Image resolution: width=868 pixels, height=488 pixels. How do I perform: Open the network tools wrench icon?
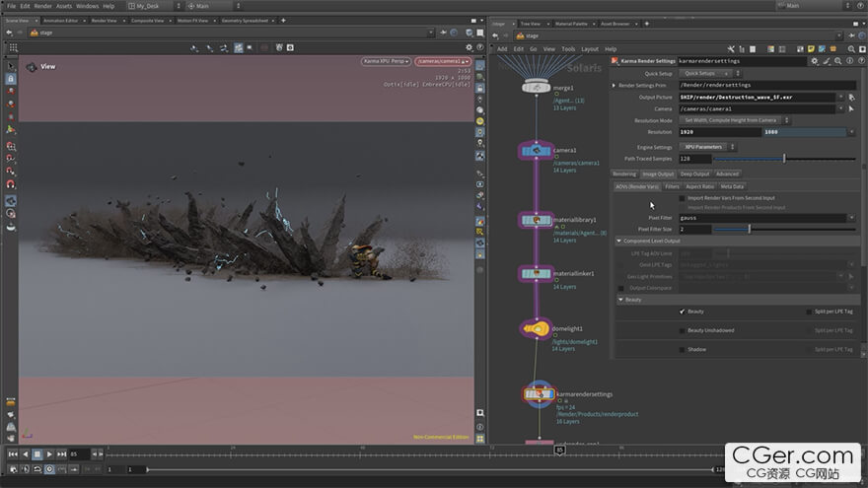point(731,49)
